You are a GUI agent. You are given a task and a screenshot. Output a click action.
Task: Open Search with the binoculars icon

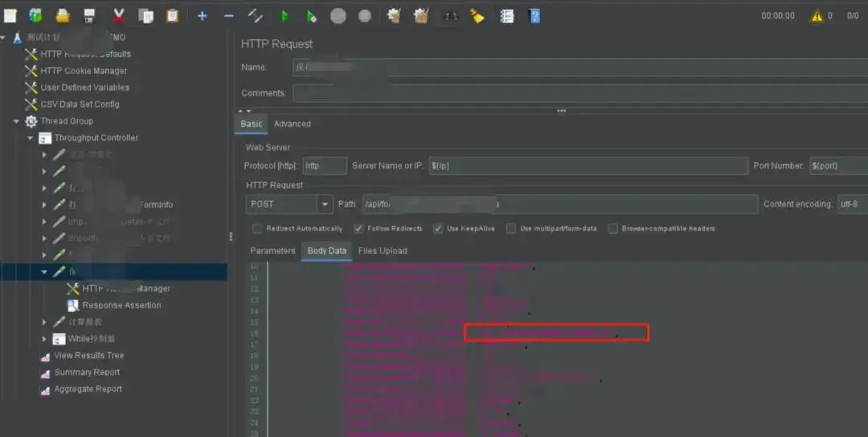(450, 17)
